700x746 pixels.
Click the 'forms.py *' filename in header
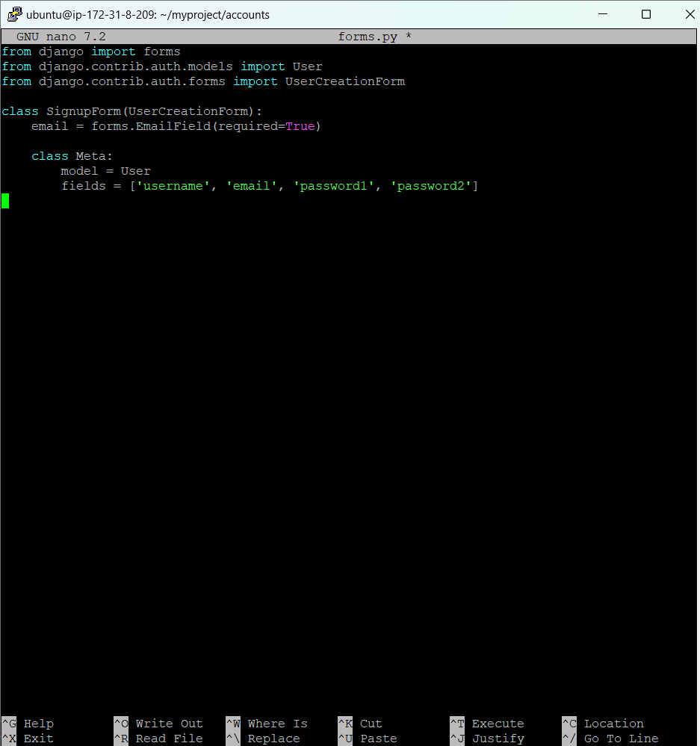[x=374, y=37]
